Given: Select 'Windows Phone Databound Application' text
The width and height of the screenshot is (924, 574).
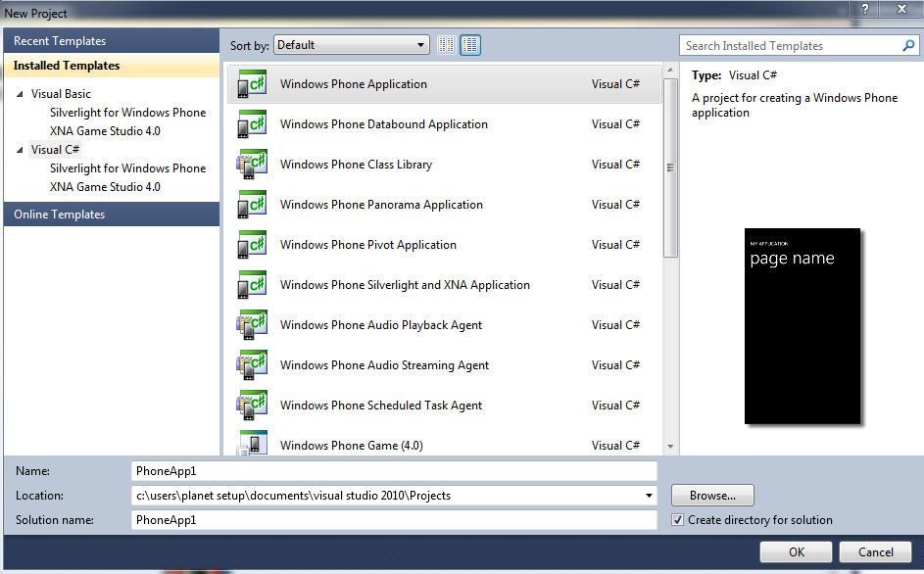Looking at the screenshot, I should (x=384, y=124).
